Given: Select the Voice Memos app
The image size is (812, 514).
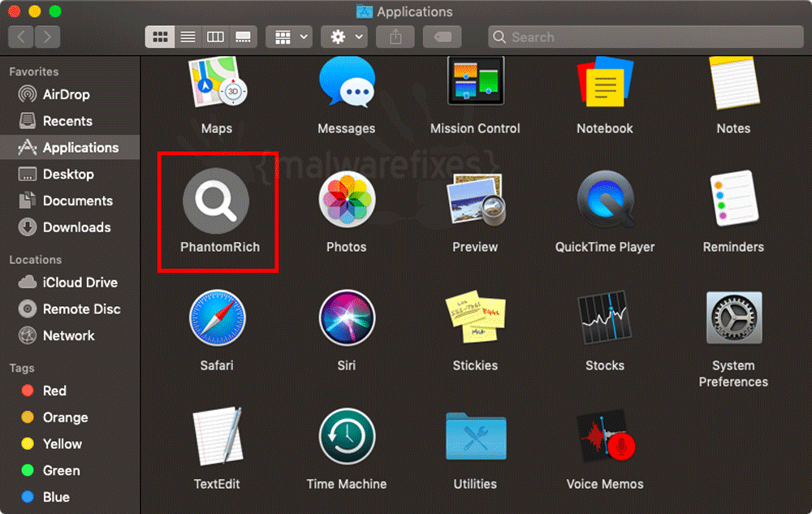Looking at the screenshot, I should (x=605, y=436).
